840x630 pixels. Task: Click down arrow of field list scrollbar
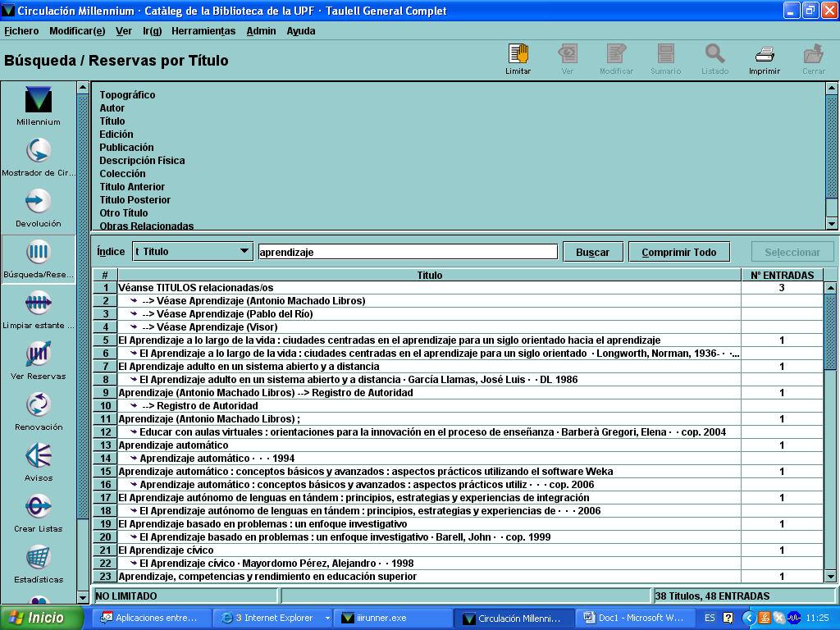point(832,224)
